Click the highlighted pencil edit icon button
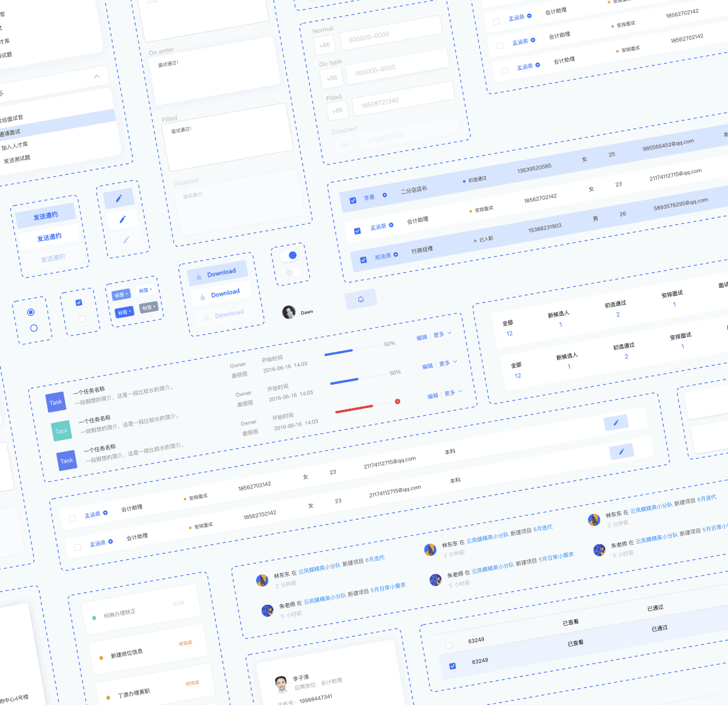The height and width of the screenshot is (705, 728). coord(119,199)
